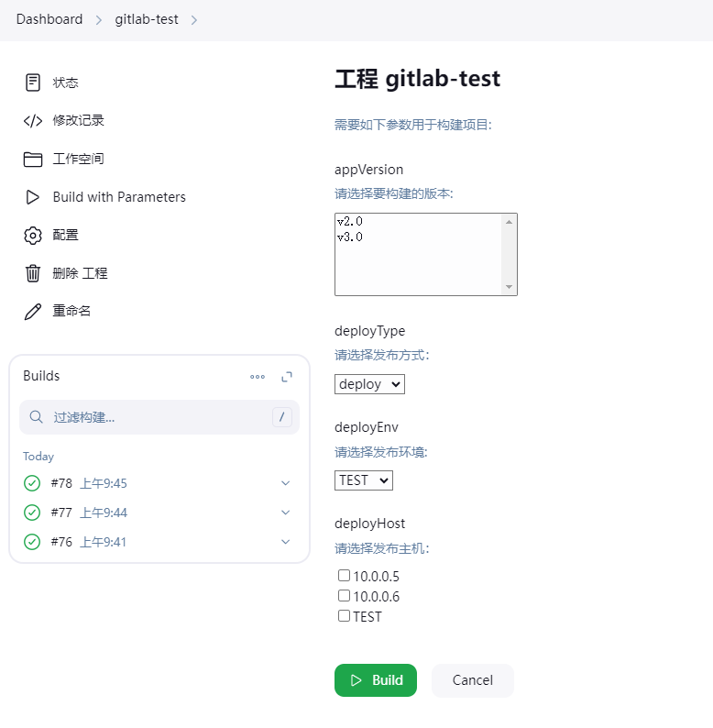Click the 重命名 pencil icon

tap(32, 312)
